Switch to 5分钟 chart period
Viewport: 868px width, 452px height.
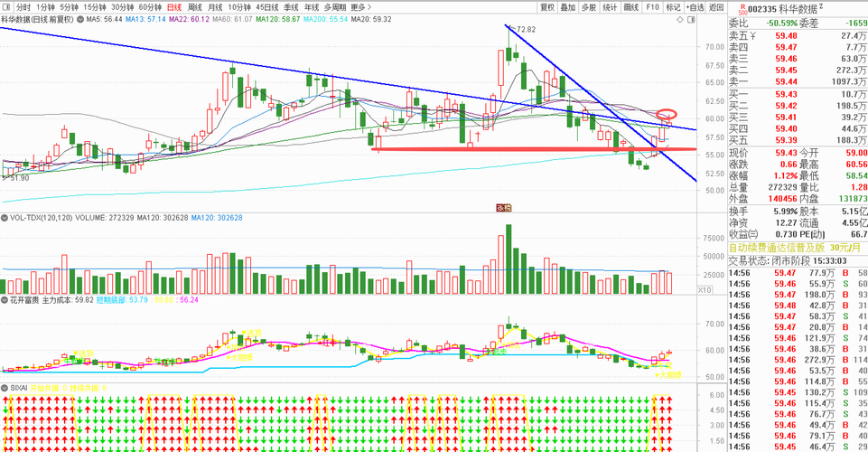pos(69,7)
